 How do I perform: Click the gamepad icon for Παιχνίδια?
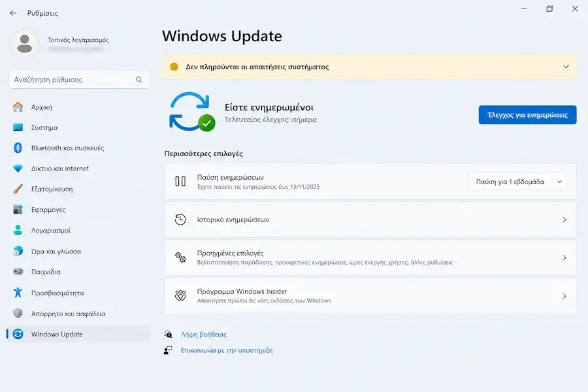pos(18,272)
